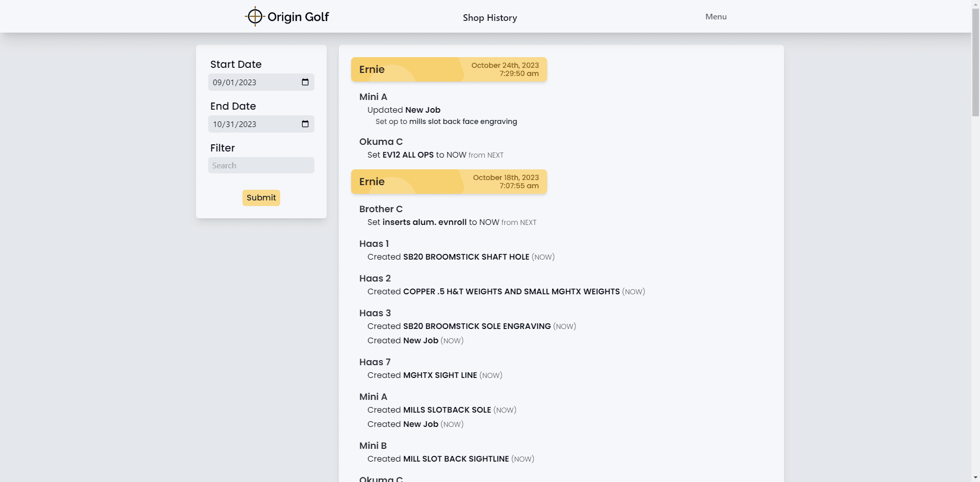
Task: Click the EV12 ALL OPS job entry
Action: point(408,155)
